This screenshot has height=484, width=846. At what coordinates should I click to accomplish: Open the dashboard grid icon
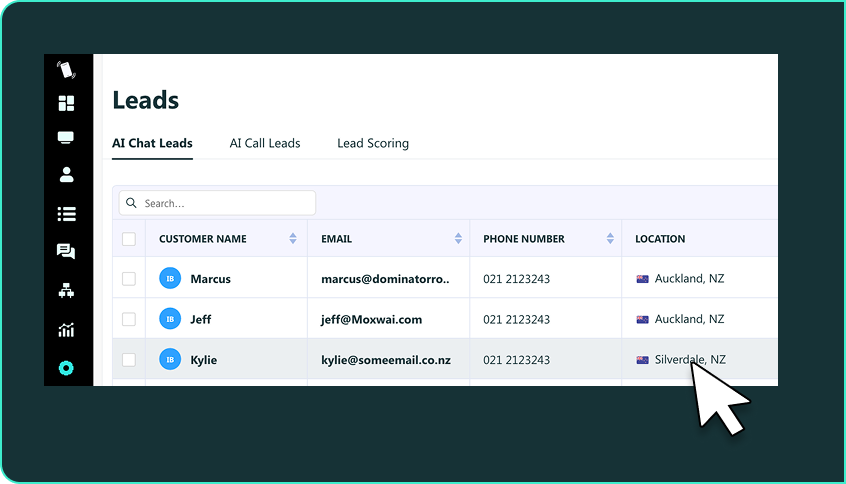pyautogui.click(x=67, y=103)
